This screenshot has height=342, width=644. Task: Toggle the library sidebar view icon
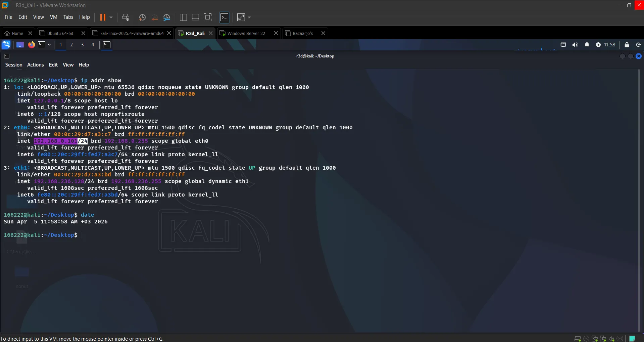183,17
